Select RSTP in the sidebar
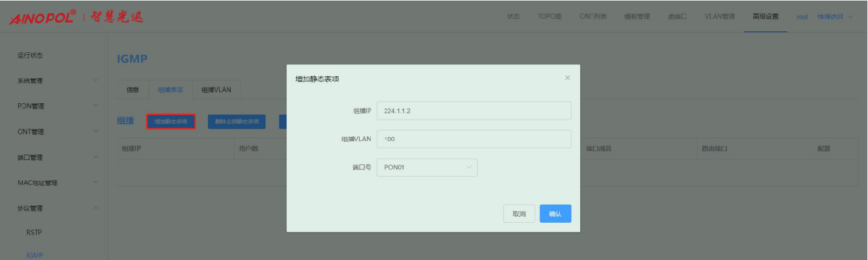 pos(34,232)
